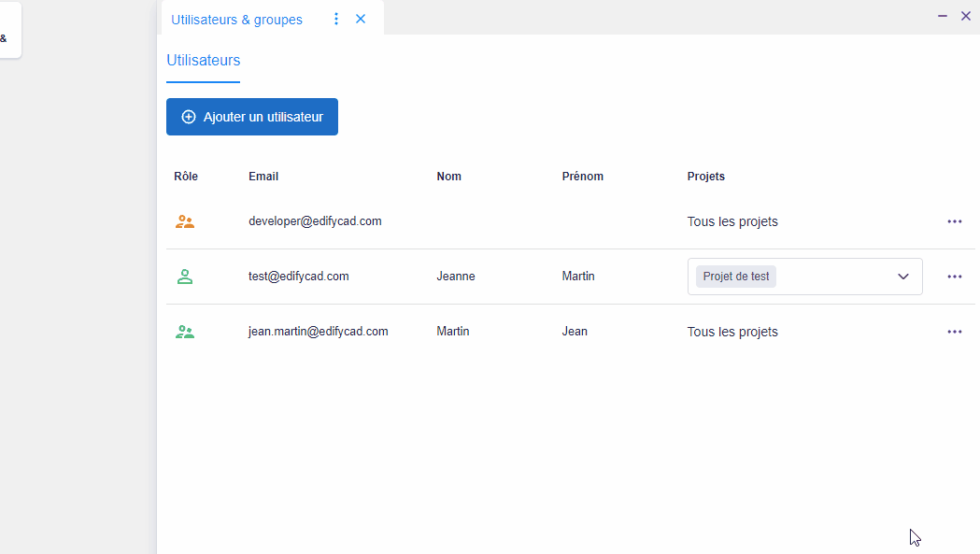Close the Utilisateurs & groupes tab

(x=361, y=19)
